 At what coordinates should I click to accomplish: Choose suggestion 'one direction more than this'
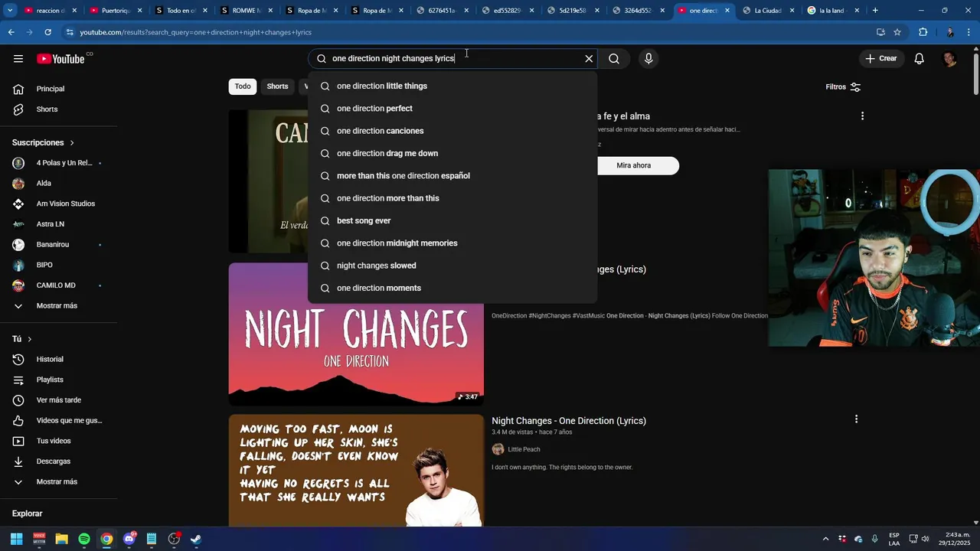[452, 198]
